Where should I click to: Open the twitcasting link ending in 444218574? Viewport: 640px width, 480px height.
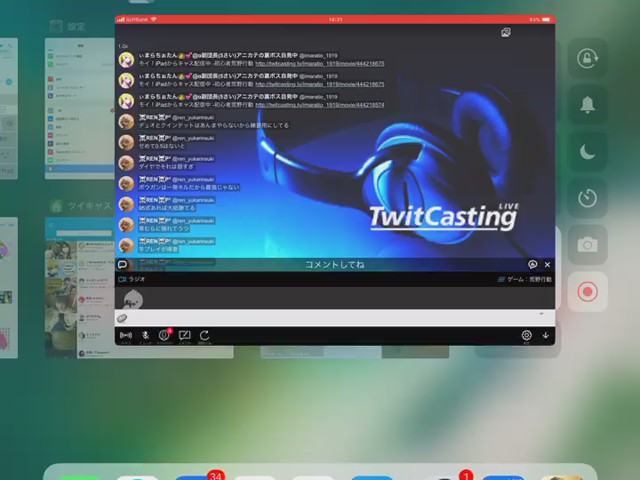pos(320,105)
